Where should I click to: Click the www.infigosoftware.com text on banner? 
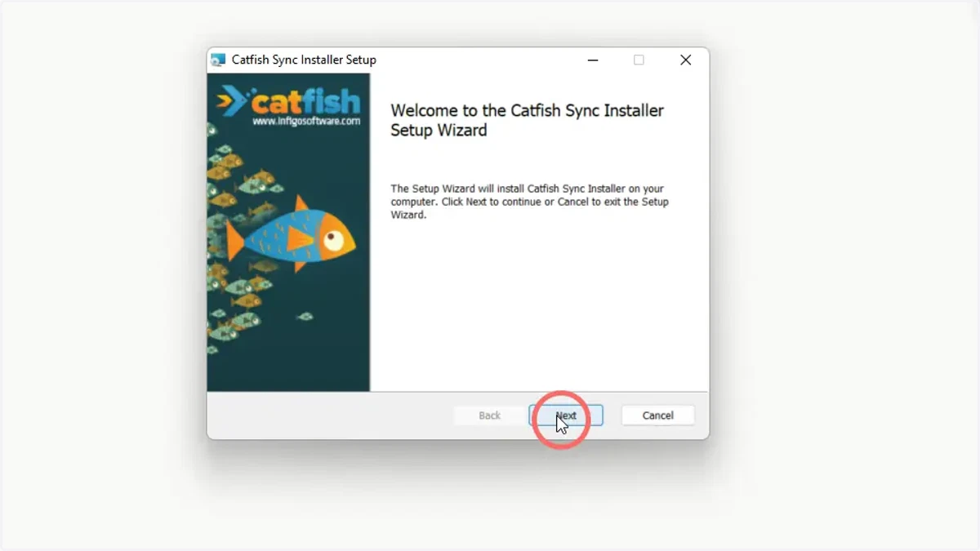click(x=306, y=121)
